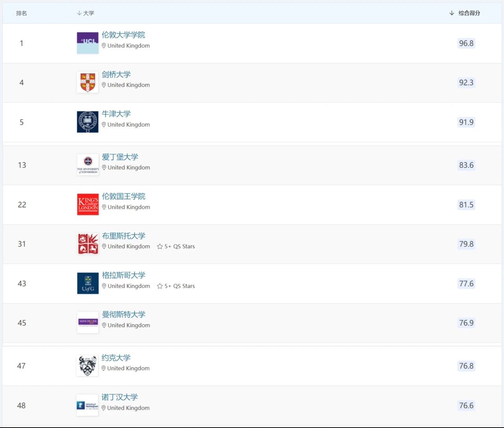Image resolution: width=504 pixels, height=428 pixels.
Task: Click the score 92.3
Action: tap(466, 83)
